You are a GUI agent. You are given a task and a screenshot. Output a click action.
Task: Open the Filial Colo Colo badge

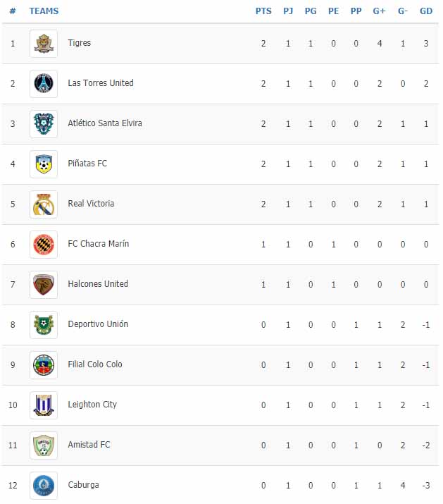[x=44, y=365]
